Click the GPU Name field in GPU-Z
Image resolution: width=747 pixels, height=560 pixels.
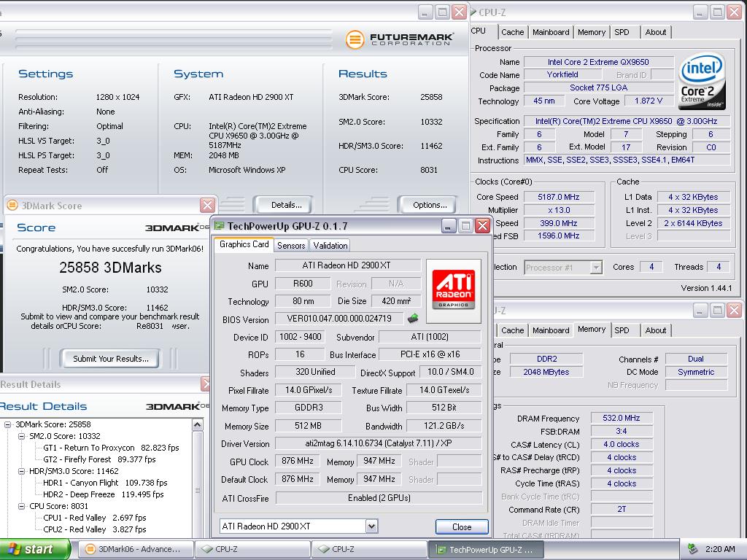pos(348,265)
